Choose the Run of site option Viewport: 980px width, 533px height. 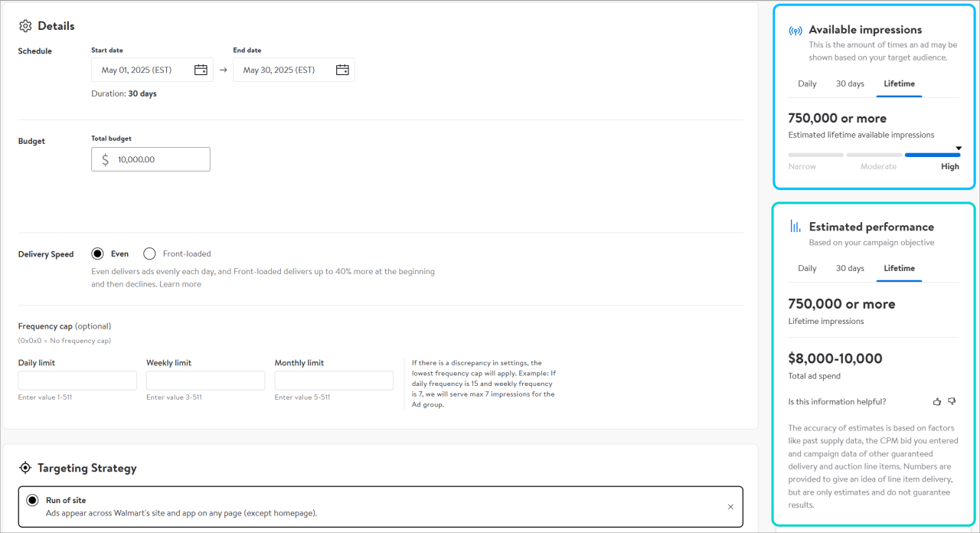(31, 499)
